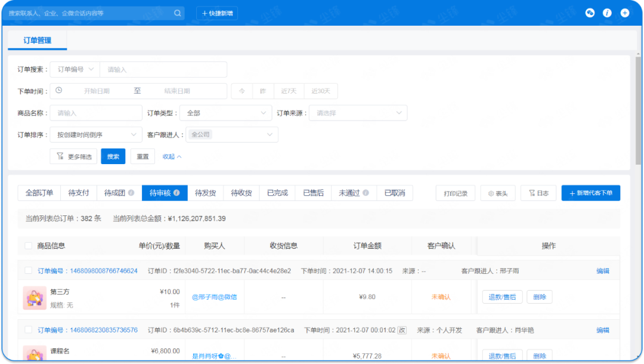Switch to the 待发货 tab

pyautogui.click(x=205, y=193)
